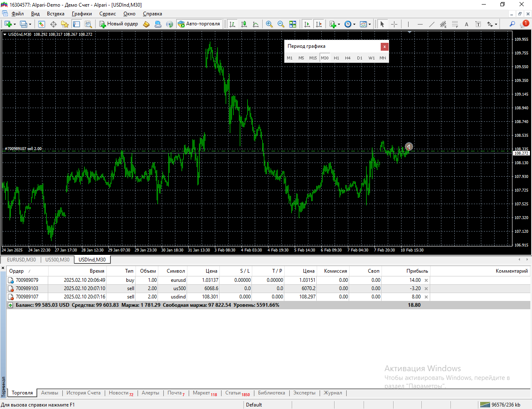532x409 pixels.
Task: Select the cursor pointer tool
Action: 382,24
